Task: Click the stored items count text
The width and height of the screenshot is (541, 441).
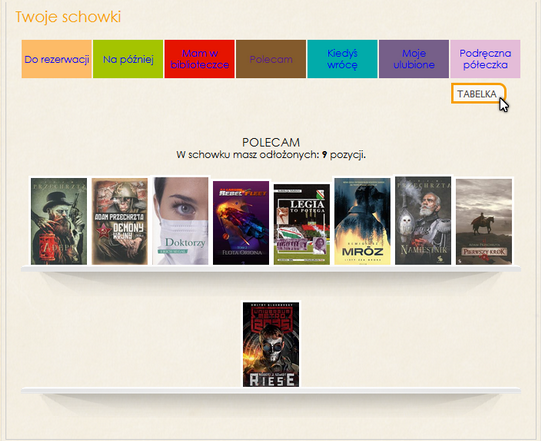Action: [271, 155]
